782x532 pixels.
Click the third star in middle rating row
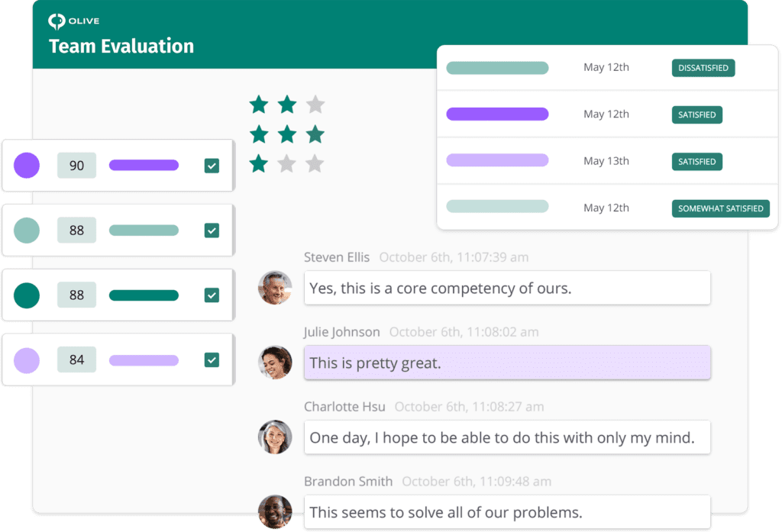click(315, 134)
